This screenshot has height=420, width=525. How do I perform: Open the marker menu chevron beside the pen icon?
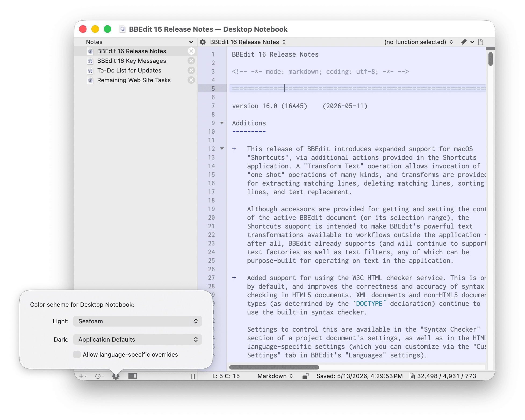coord(472,42)
